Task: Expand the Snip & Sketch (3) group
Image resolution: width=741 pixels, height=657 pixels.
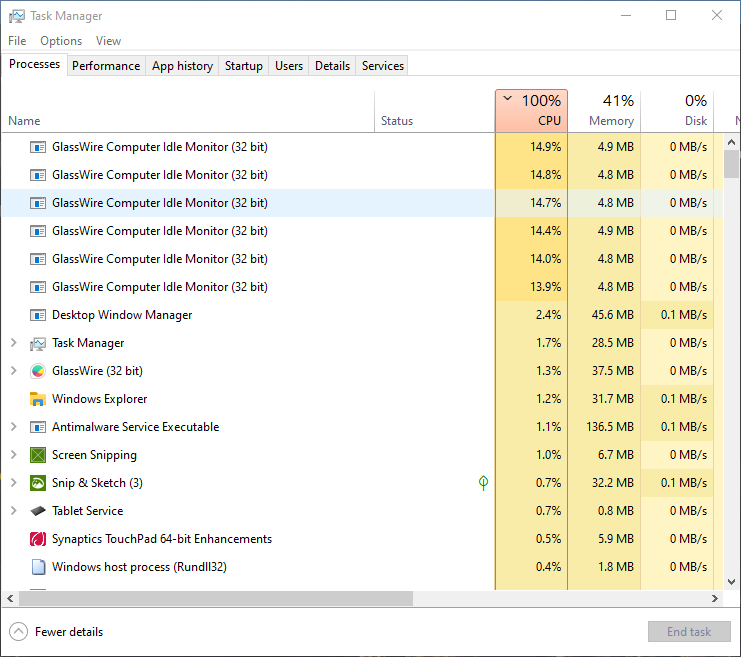Action: (13, 483)
